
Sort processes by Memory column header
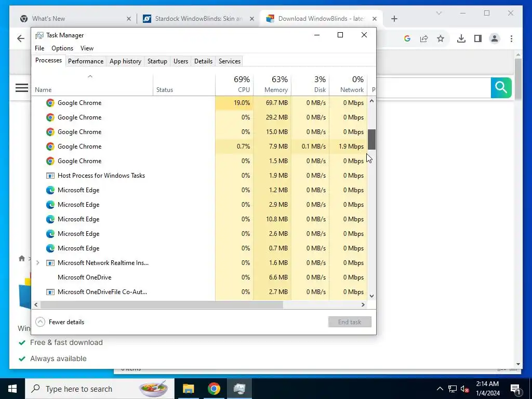272,85
